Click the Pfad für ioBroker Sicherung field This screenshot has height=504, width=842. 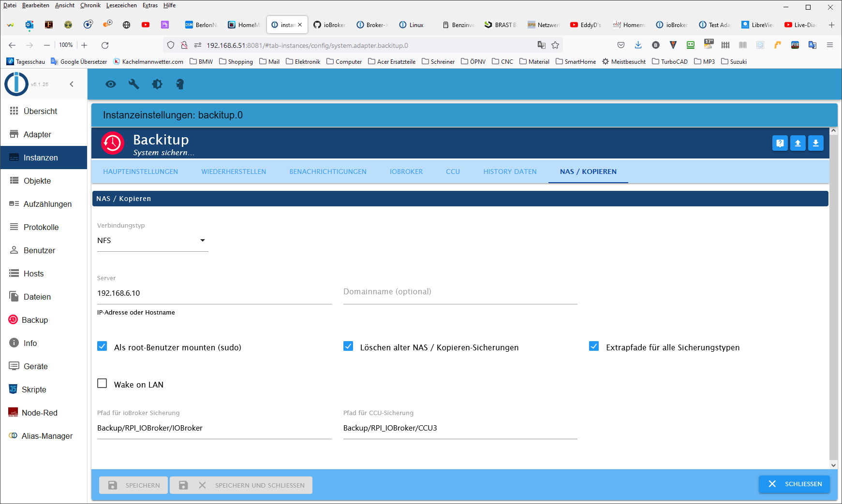(214, 428)
